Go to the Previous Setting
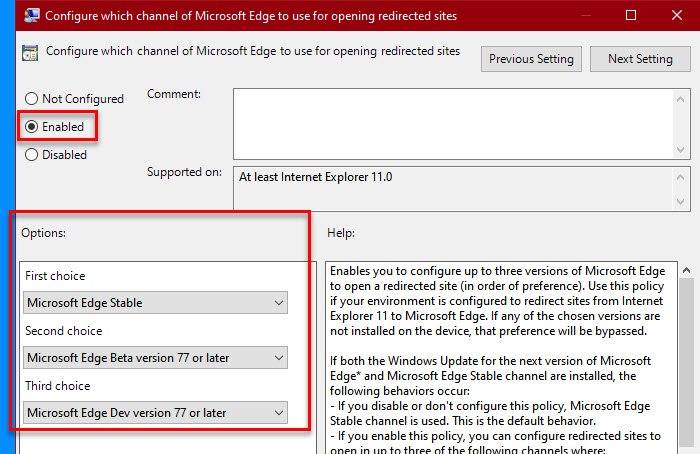 click(531, 59)
